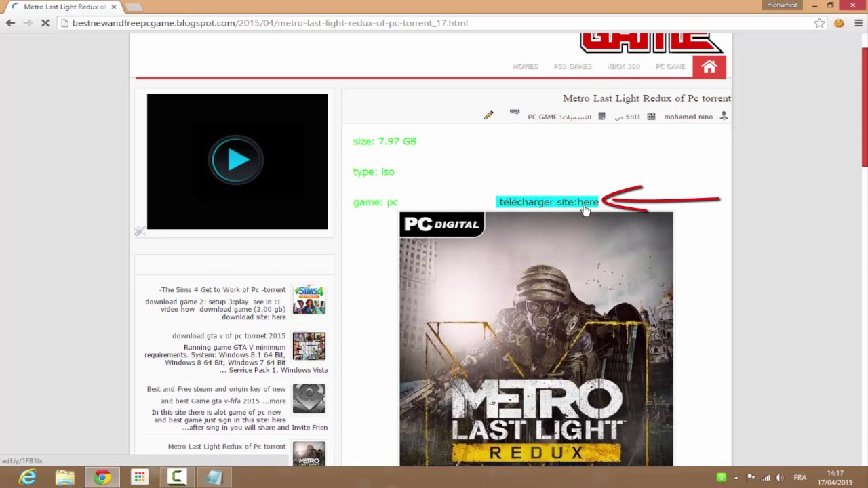Open sidebar 'Metro Last Light Redux of Pc torrent' link
Screen dimensions: 868x488
pos(226,447)
